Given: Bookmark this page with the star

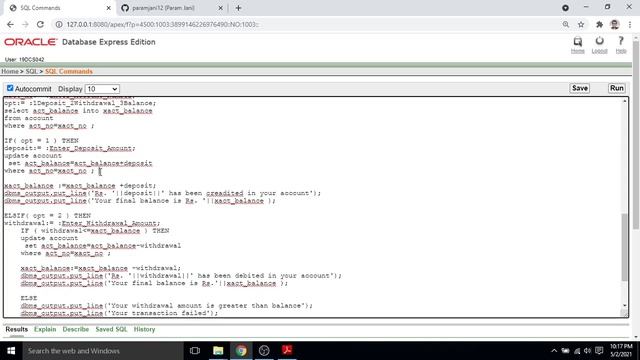Looking at the screenshot, I should (581, 24).
